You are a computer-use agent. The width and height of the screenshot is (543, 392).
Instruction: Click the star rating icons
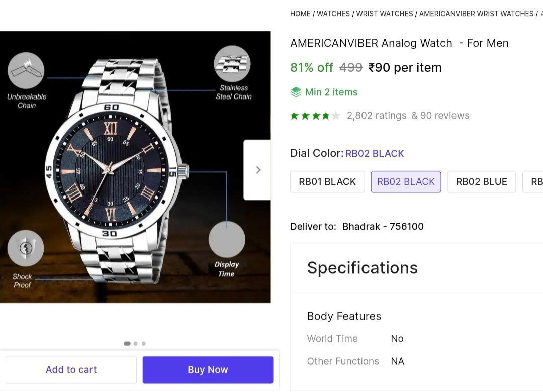click(x=315, y=116)
